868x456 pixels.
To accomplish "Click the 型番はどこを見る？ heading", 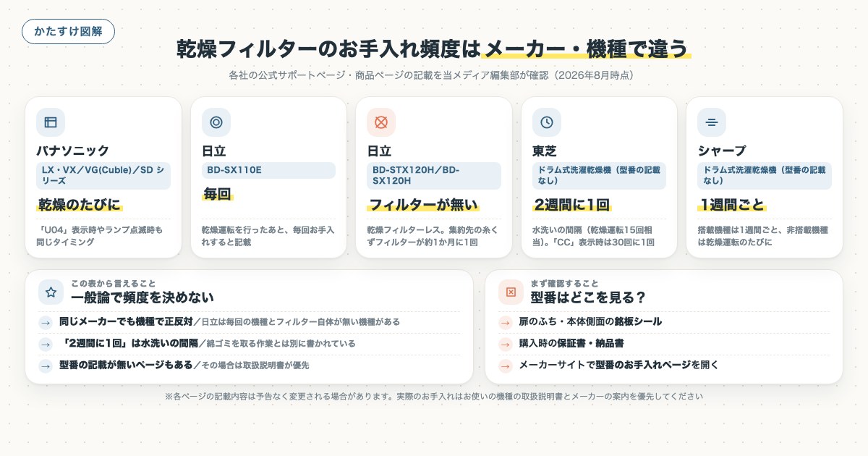I will [588, 297].
